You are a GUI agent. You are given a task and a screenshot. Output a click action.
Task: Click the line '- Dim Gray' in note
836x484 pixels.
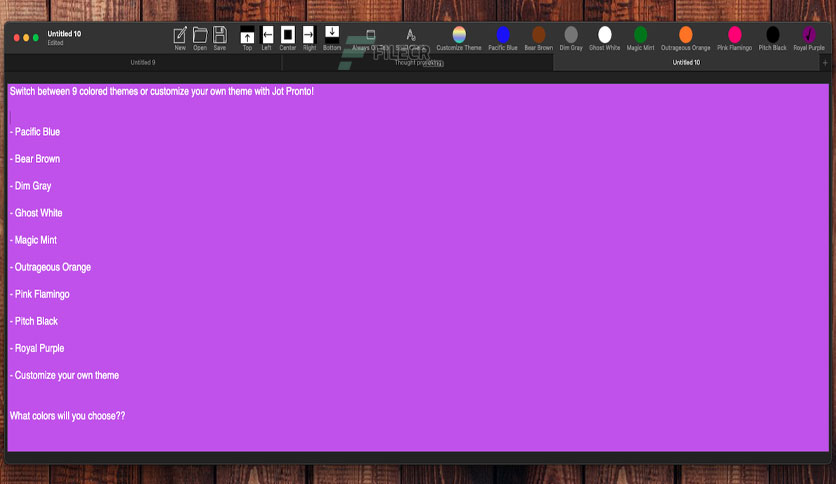point(30,186)
